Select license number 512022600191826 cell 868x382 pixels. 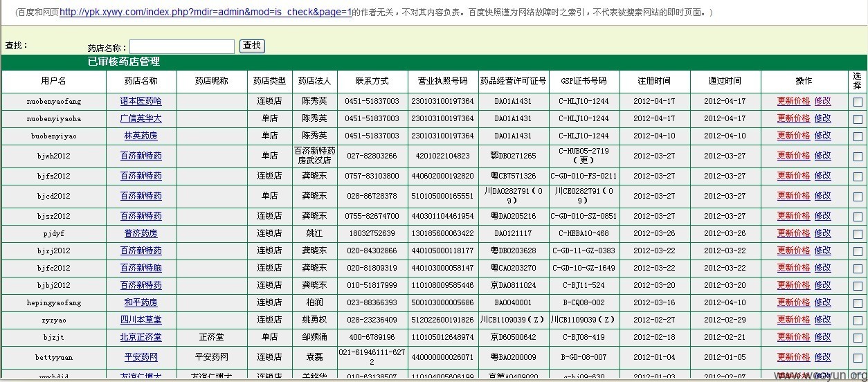point(442,320)
